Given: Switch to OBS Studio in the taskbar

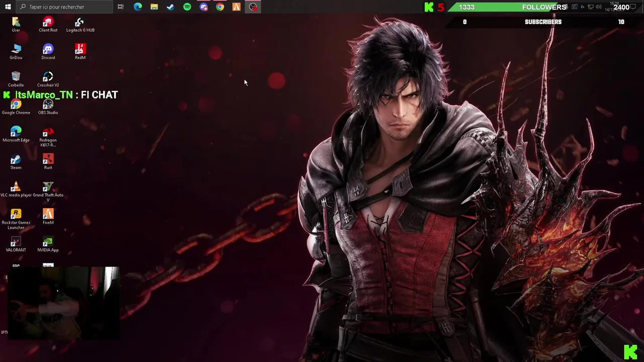Looking at the screenshot, I should (x=253, y=7).
